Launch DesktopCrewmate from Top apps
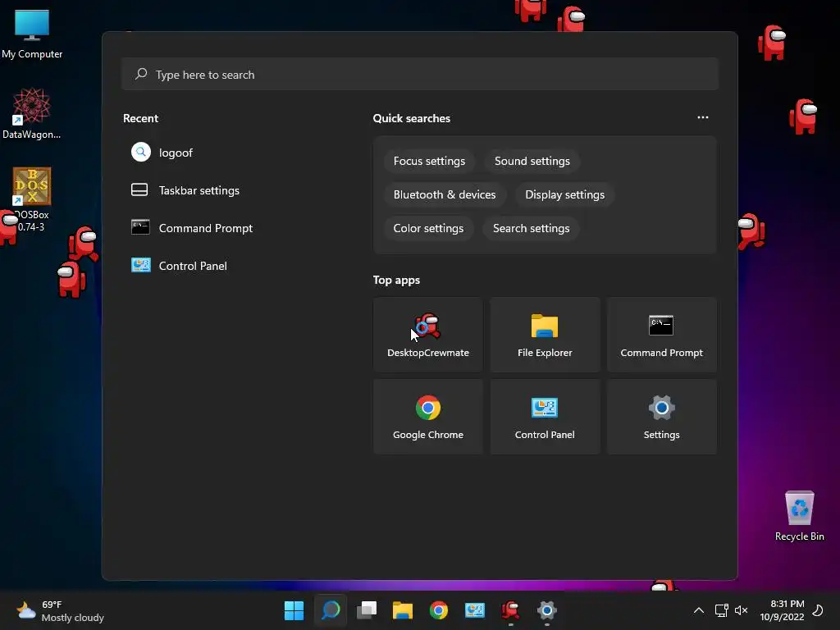The image size is (840, 630). tap(428, 335)
